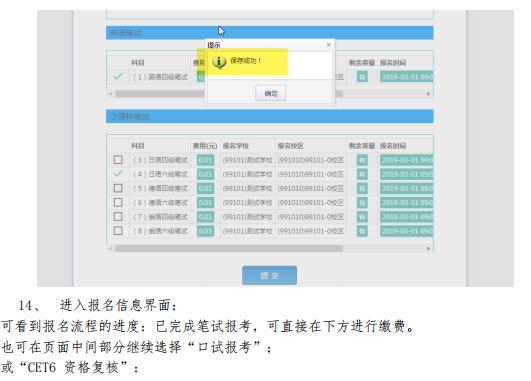Click the right scroll arrow of the lower table

[428, 249]
